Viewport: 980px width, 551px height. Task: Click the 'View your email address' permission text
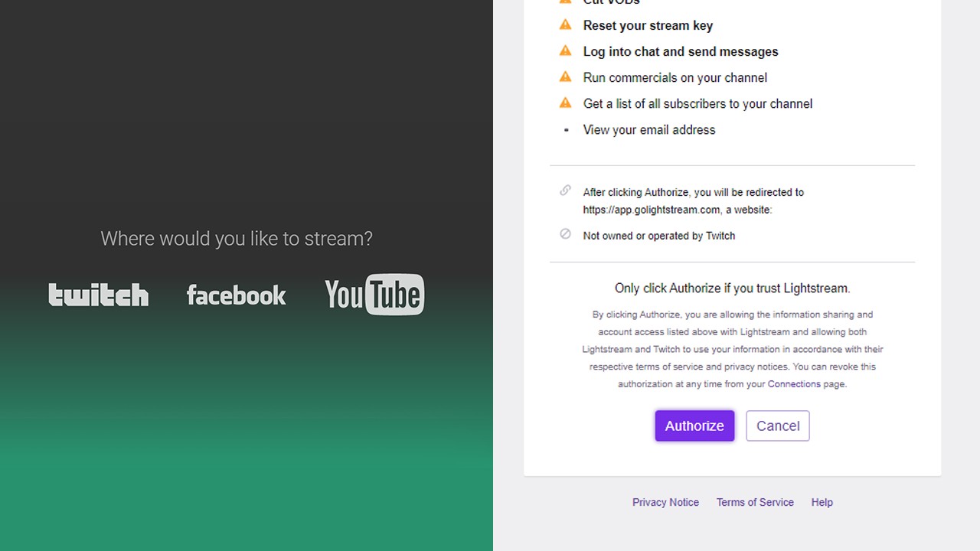(x=649, y=129)
